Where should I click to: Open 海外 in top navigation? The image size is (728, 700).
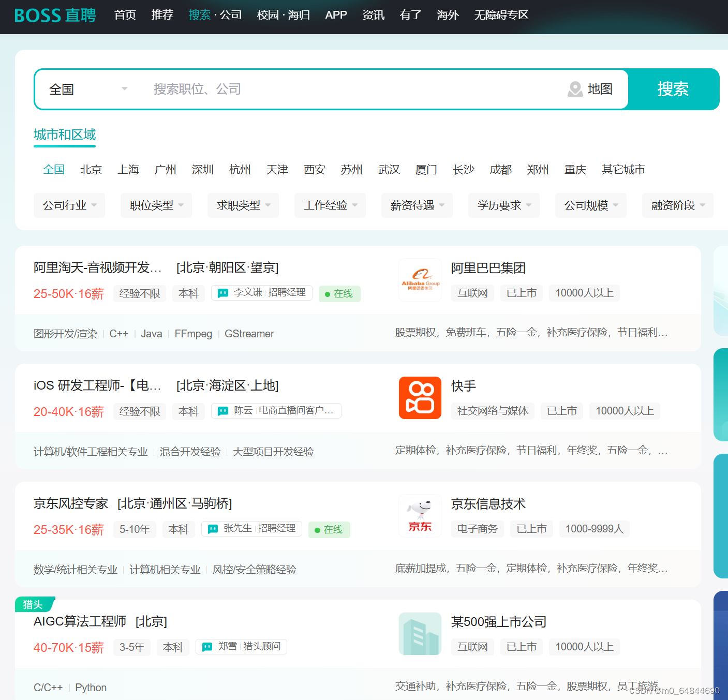(x=448, y=15)
